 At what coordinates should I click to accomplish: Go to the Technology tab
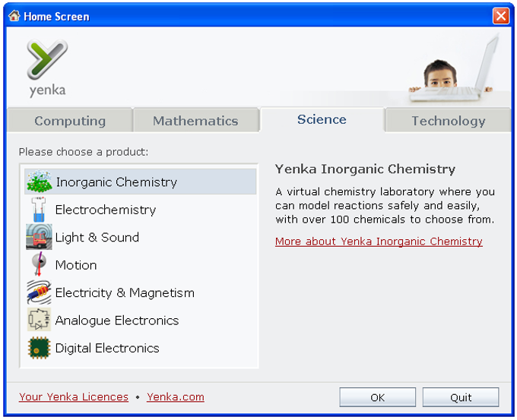click(x=449, y=121)
